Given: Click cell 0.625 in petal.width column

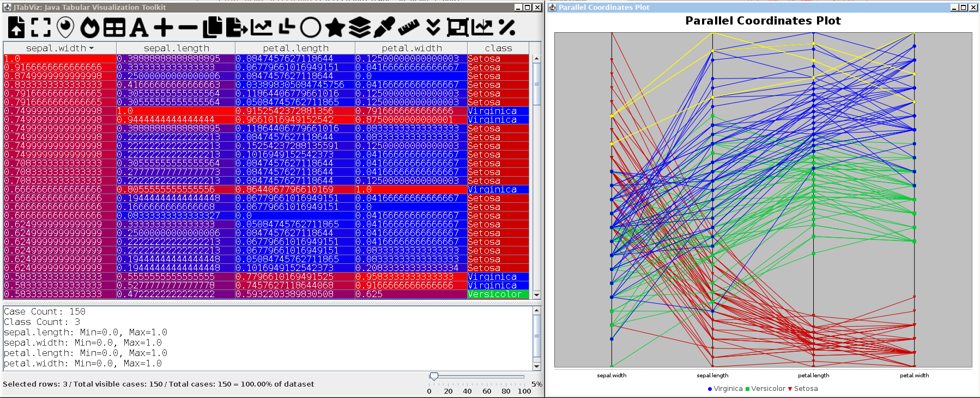Looking at the screenshot, I should point(412,294).
